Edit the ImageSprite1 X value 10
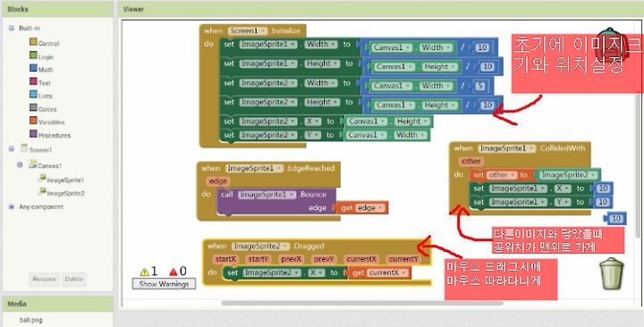This screenshot has height=327, width=644. tap(603, 189)
